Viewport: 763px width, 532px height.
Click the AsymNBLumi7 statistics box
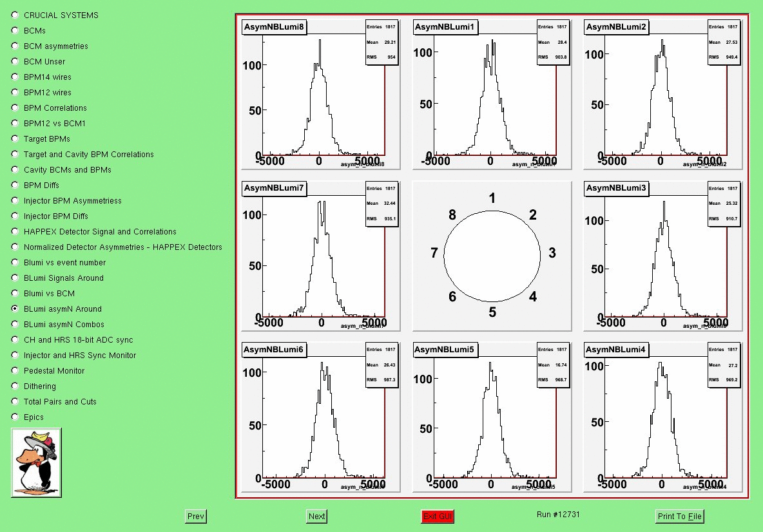coord(381,204)
